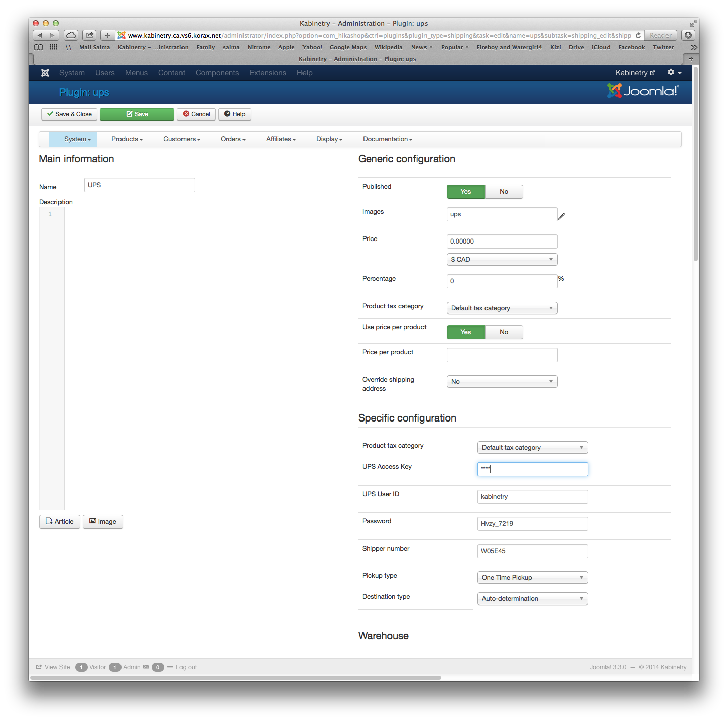Click the Safari forward arrow button
This screenshot has width=728, height=721.
click(53, 35)
